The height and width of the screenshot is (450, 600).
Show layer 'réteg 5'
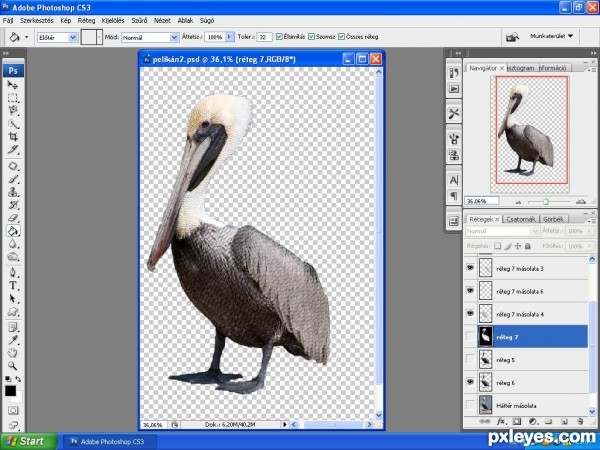470,360
